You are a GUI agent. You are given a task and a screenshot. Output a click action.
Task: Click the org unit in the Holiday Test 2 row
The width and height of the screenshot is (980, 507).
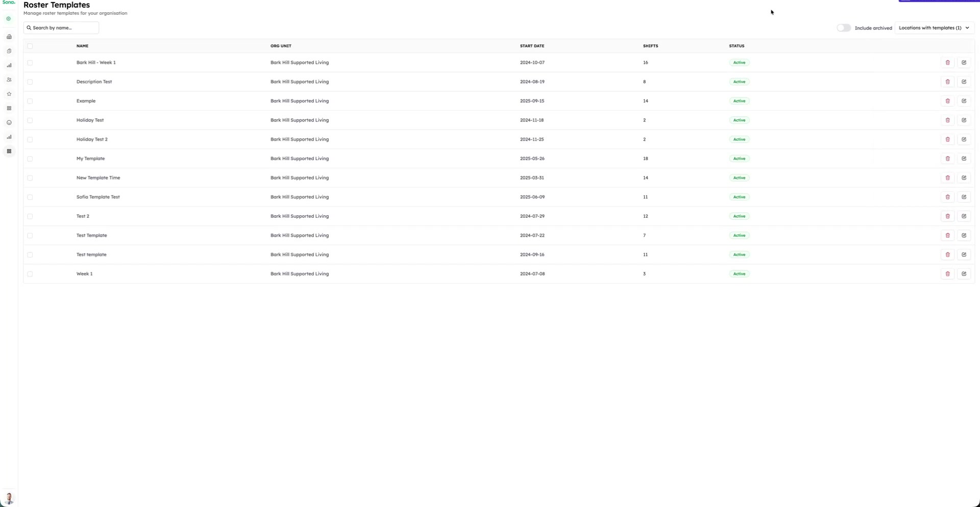point(300,139)
